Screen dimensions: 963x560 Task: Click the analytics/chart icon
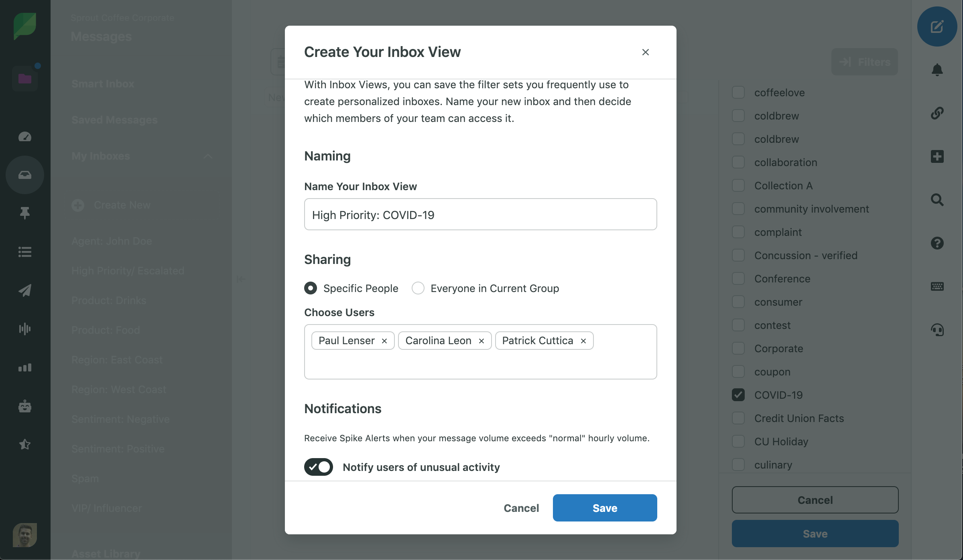coord(24,366)
